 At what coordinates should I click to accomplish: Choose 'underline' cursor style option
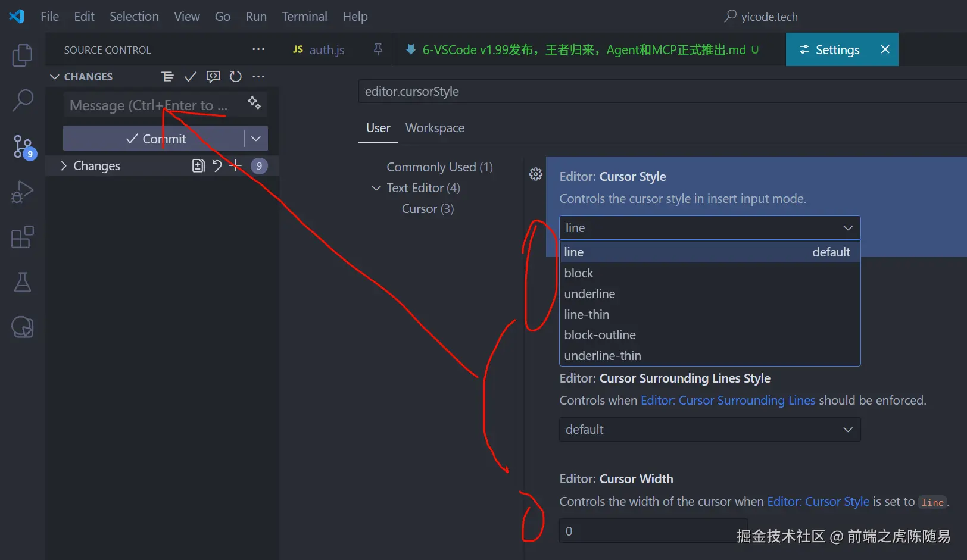coord(710,294)
